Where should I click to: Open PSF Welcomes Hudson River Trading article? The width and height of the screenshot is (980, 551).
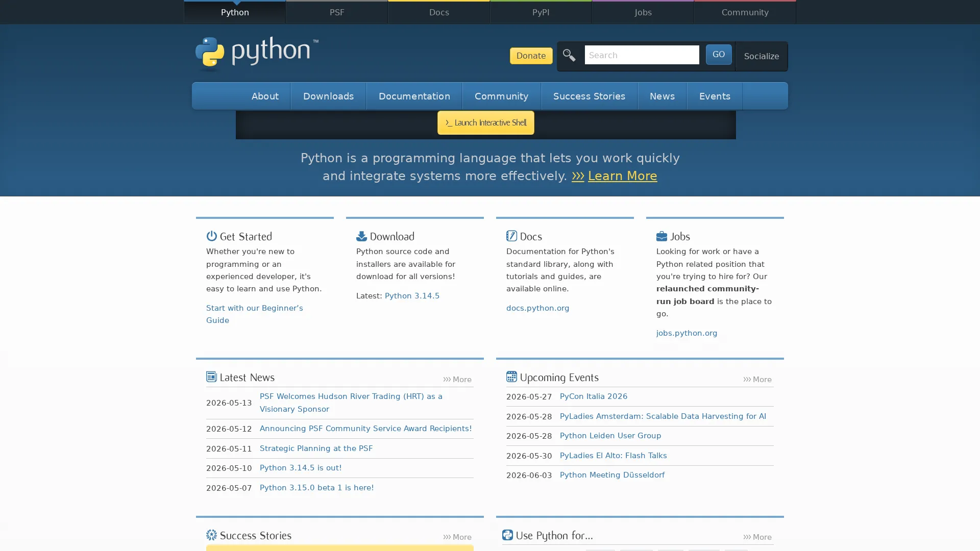click(351, 403)
